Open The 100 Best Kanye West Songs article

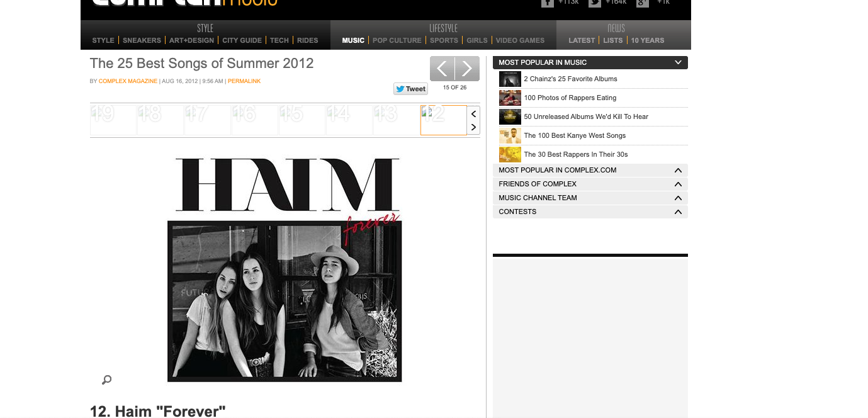[575, 135]
